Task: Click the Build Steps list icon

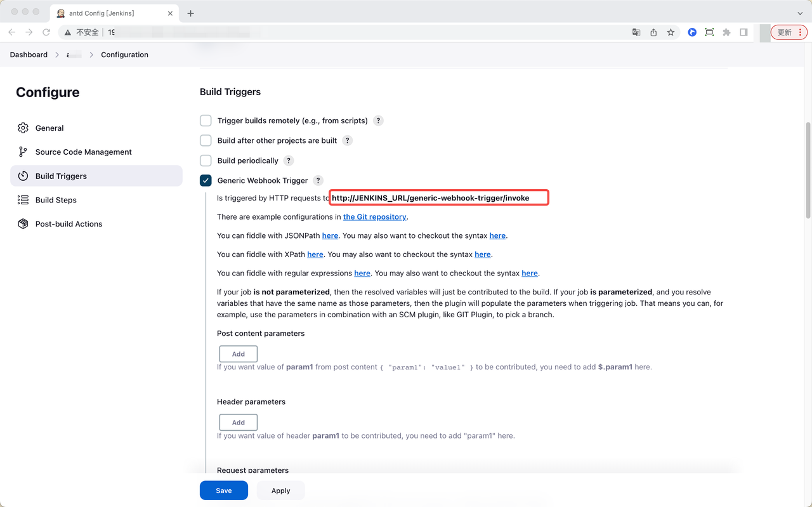Action: point(23,200)
